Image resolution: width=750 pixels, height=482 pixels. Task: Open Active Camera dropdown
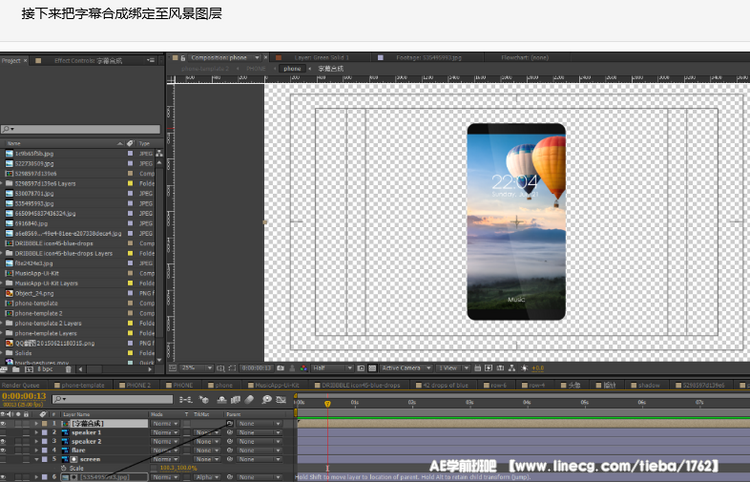coord(406,368)
